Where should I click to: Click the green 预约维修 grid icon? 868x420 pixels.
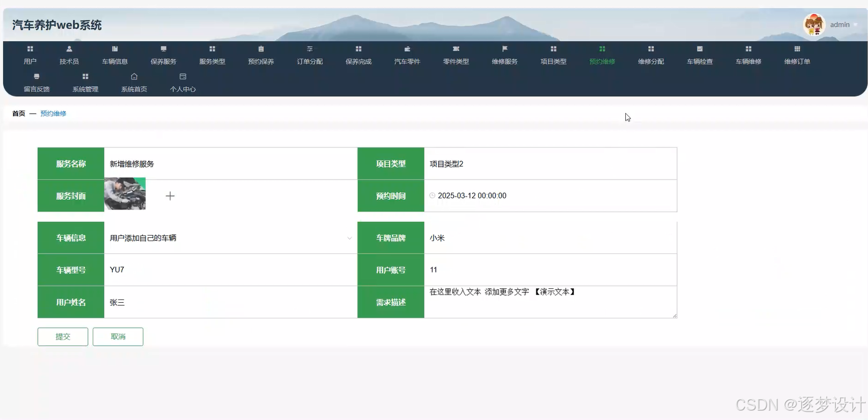coord(603,49)
